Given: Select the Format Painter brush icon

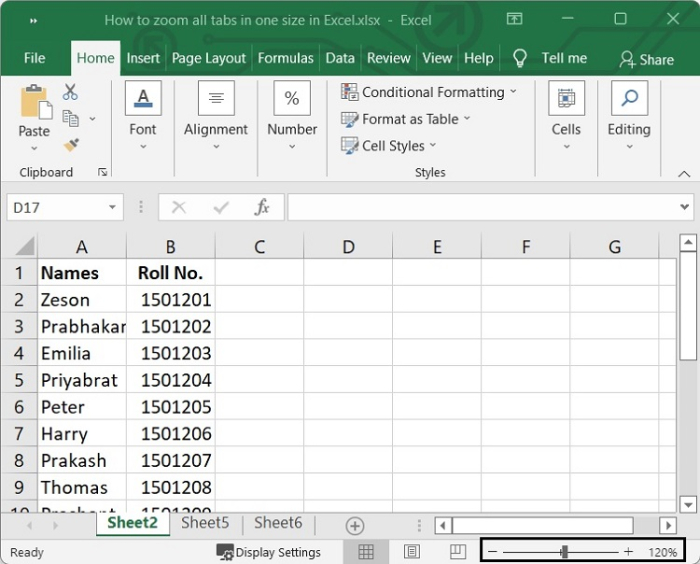Looking at the screenshot, I should coord(71,145).
